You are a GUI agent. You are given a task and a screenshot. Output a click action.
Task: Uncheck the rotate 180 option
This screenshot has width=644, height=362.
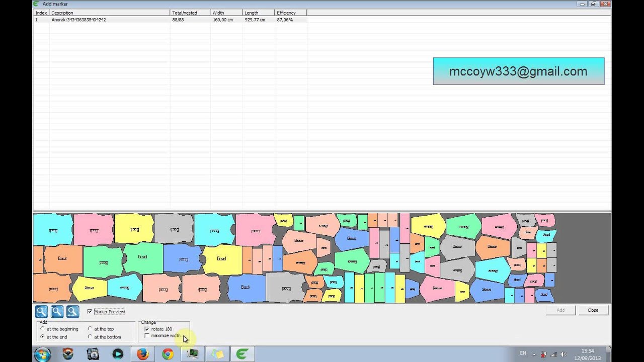click(147, 329)
